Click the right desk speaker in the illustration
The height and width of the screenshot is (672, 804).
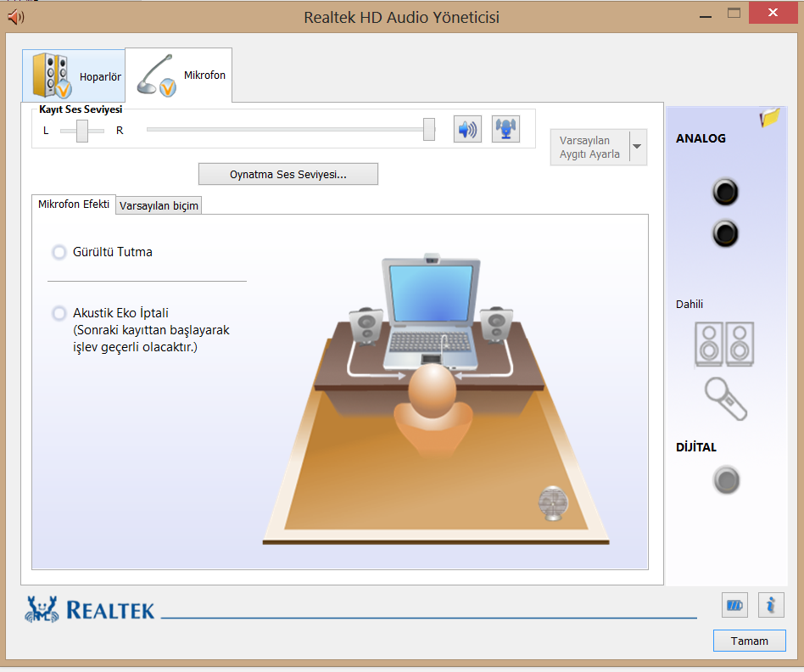(x=496, y=325)
